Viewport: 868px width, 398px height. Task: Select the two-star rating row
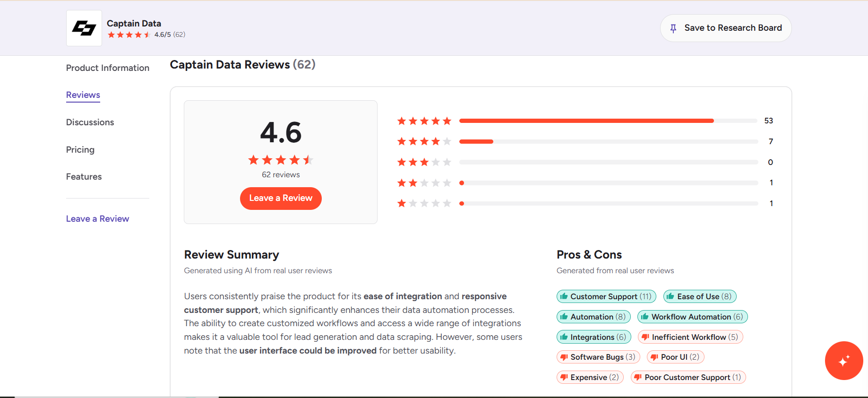[x=585, y=183]
